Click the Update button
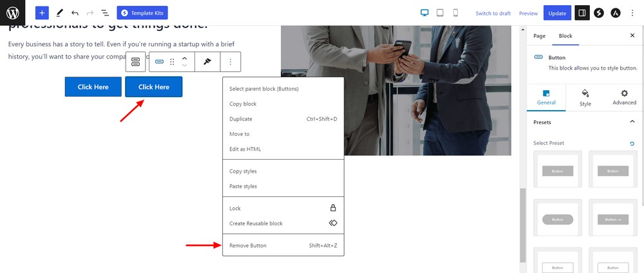This screenshot has width=644, height=273. [557, 13]
